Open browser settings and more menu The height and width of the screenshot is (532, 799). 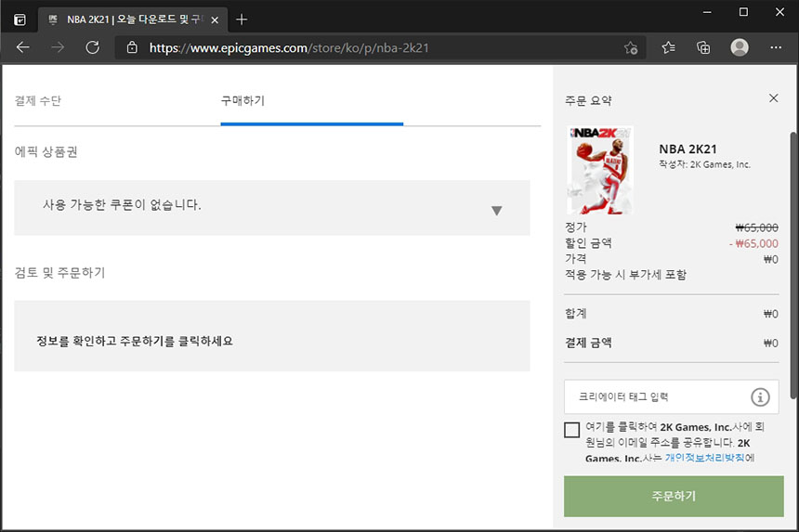click(776, 47)
